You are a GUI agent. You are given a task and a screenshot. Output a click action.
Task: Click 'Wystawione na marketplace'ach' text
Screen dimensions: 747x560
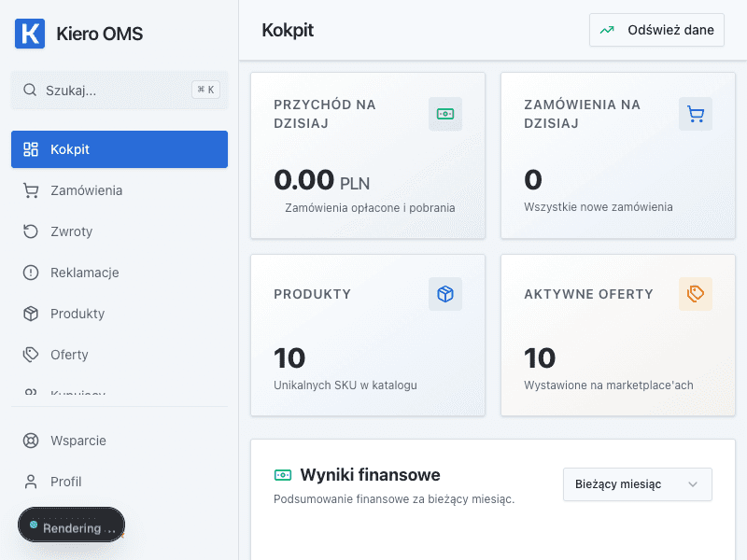click(x=609, y=385)
